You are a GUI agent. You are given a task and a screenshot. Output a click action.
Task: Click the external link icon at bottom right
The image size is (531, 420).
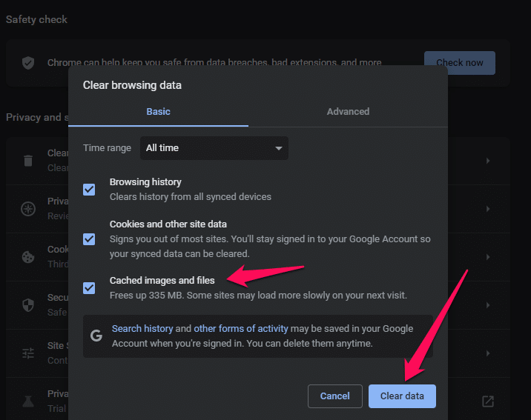coord(488,401)
